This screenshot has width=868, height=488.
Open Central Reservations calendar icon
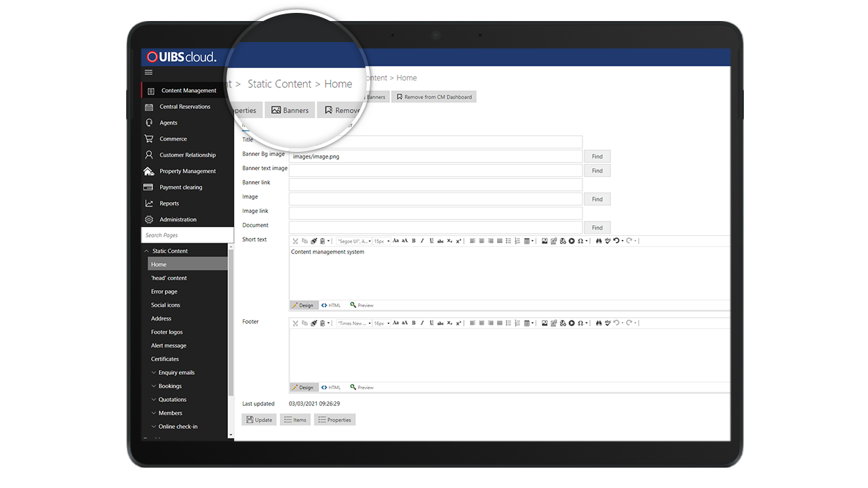tap(149, 107)
